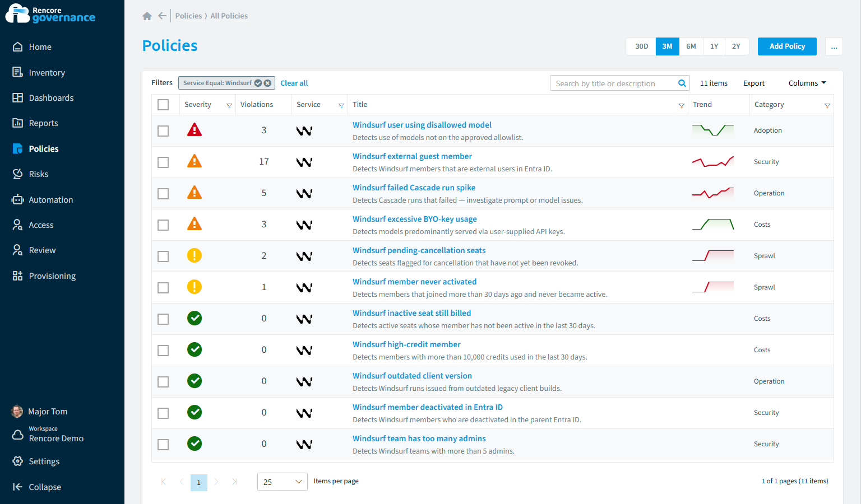
Task: Click the Rencore governance logo
Action: (50, 14)
